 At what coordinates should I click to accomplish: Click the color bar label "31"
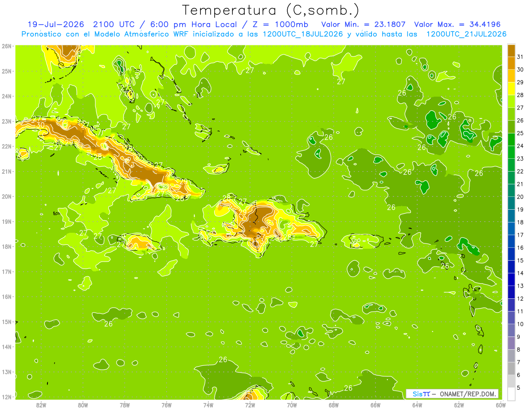pos(520,57)
